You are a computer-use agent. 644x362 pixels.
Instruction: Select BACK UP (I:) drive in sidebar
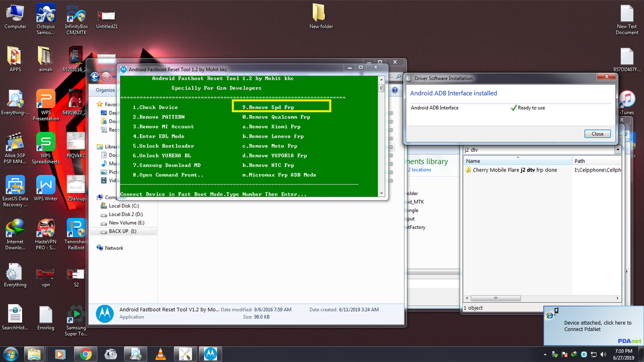click(122, 231)
